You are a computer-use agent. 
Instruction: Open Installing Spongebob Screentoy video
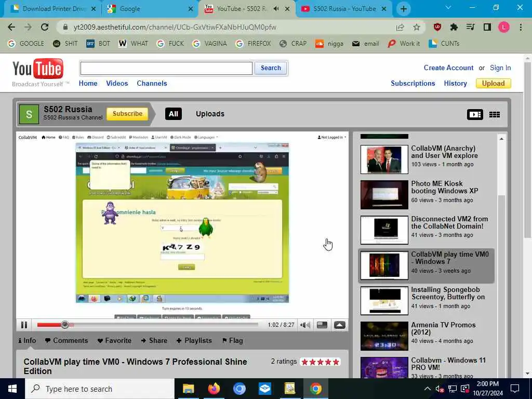click(x=427, y=300)
